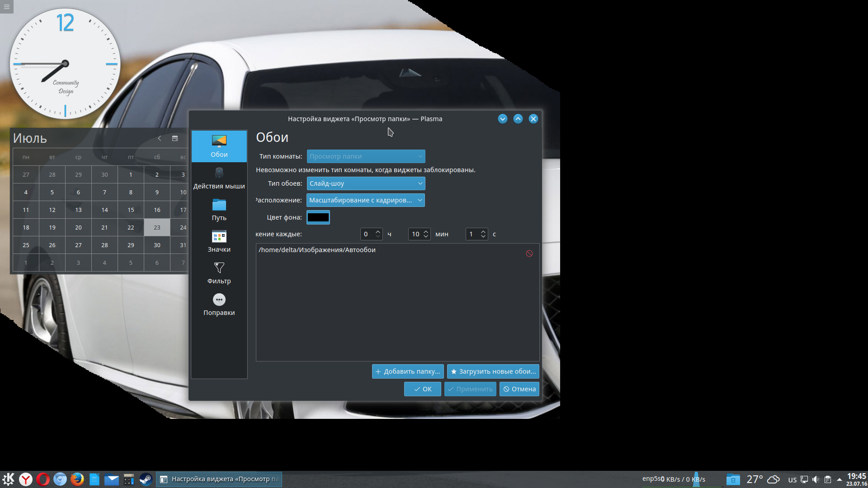
Task: Open the Tweaks (Поправки) settings section
Action: pos(219,305)
